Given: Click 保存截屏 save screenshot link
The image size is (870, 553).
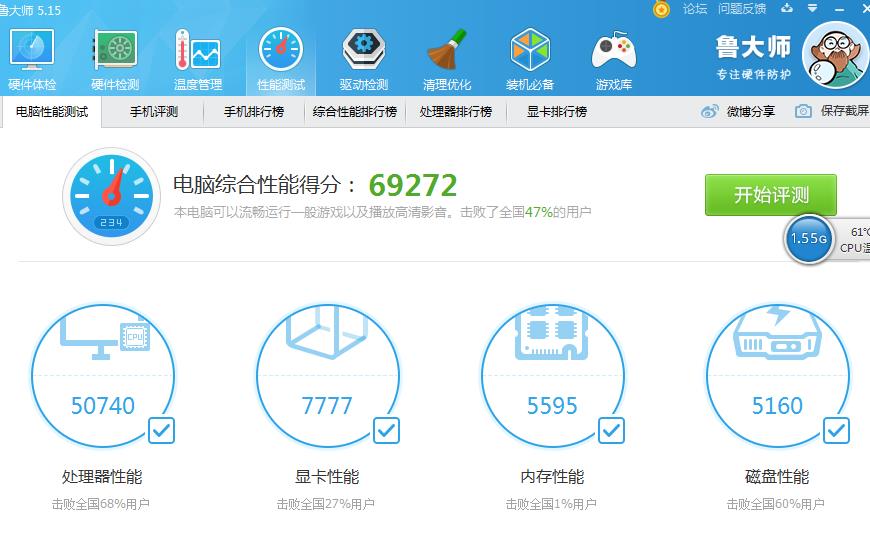Looking at the screenshot, I should coord(844,111).
